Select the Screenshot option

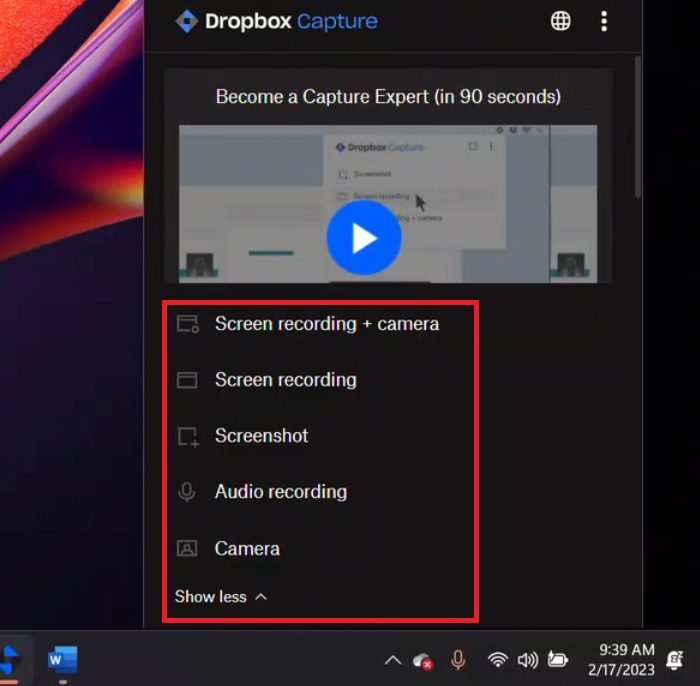(262, 436)
